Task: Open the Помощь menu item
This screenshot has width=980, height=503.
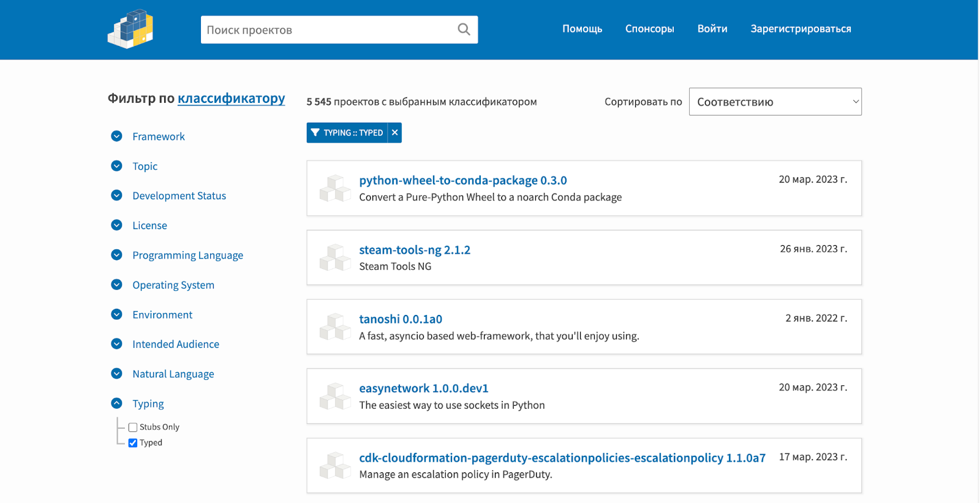Action: coord(582,29)
